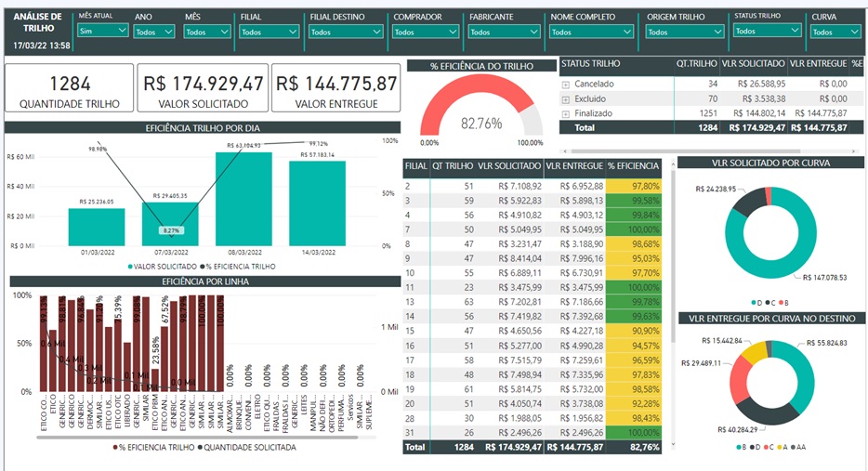
Task: Expand the Excluido status row
Action: tap(566, 98)
